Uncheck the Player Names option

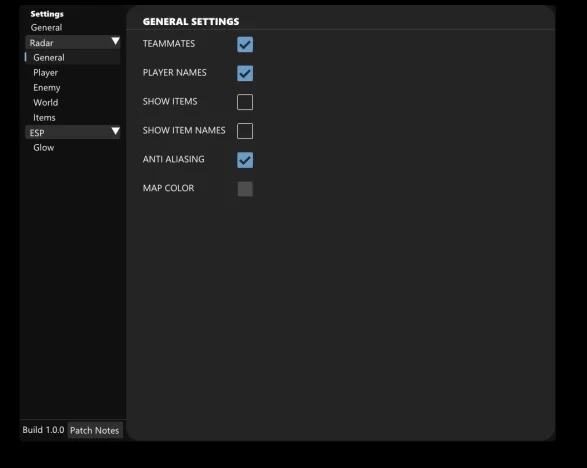tap(245, 73)
